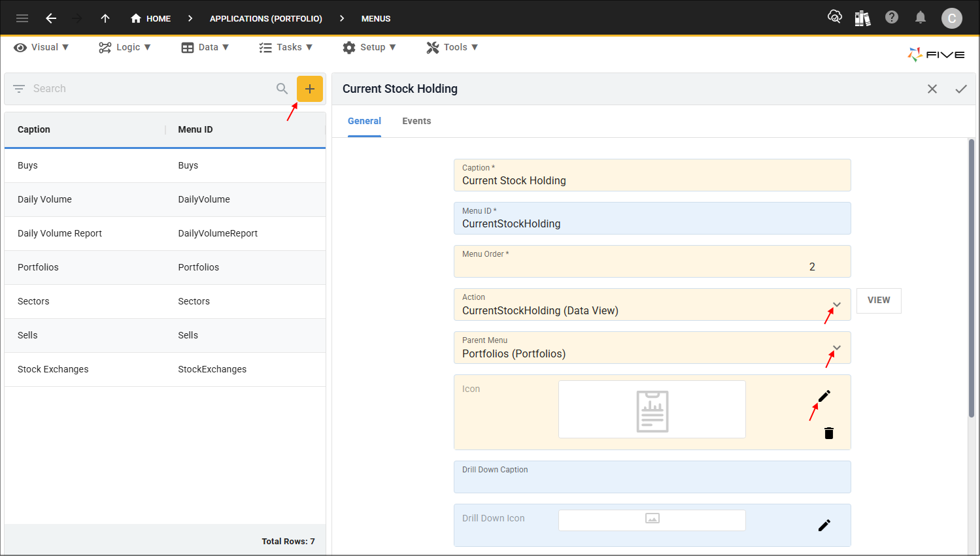Viewport: 980px width, 556px height.
Task: Click the VIEW button next to Action
Action: [879, 301]
